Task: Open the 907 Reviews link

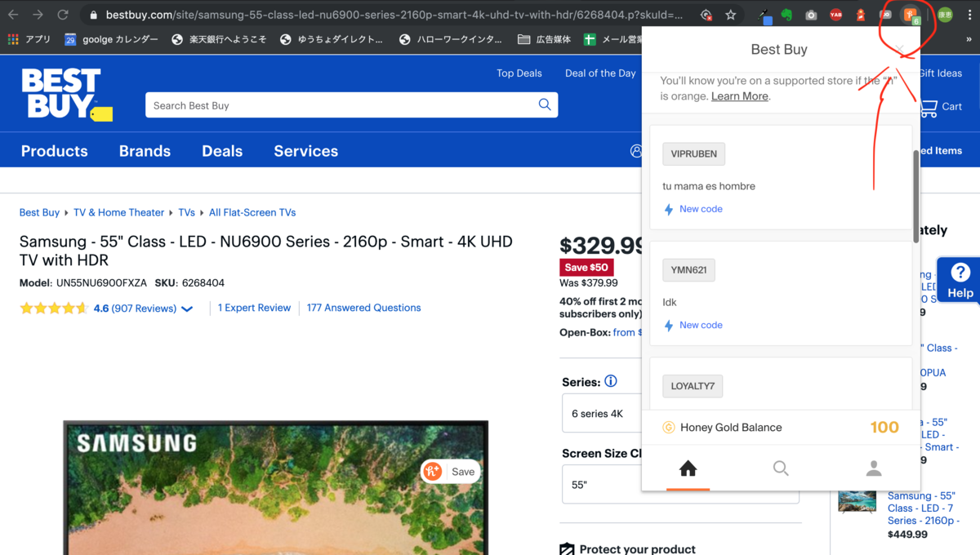Action: [144, 309]
